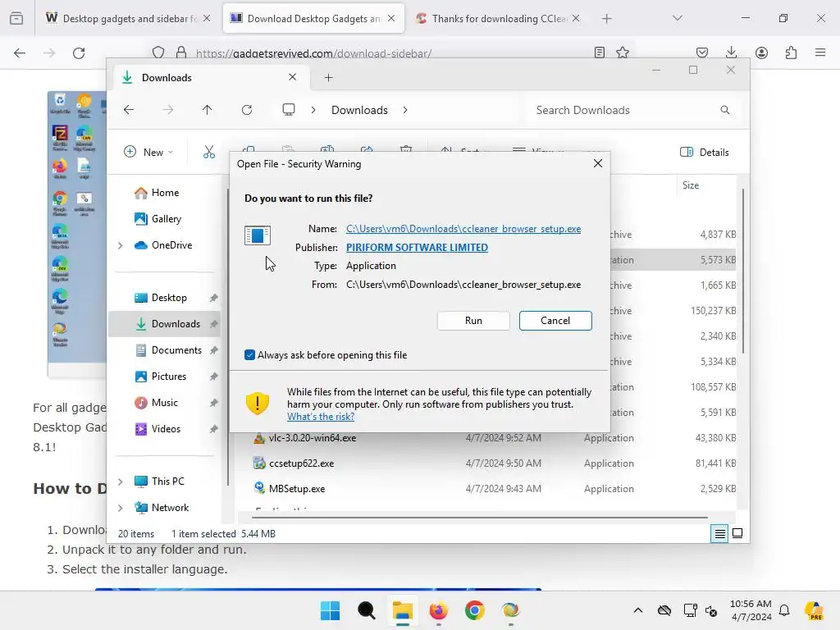Open Firefox Pocket save icon
The image size is (840, 630).
pos(702,52)
